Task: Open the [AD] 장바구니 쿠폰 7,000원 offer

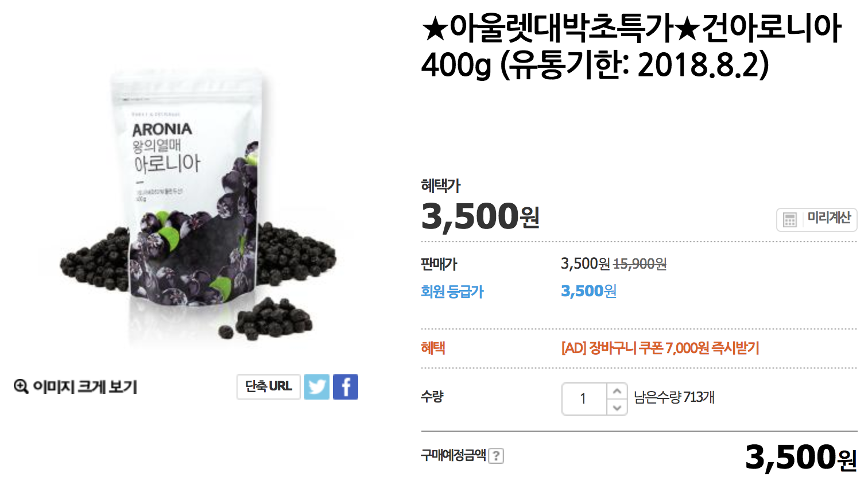Action: (660, 348)
